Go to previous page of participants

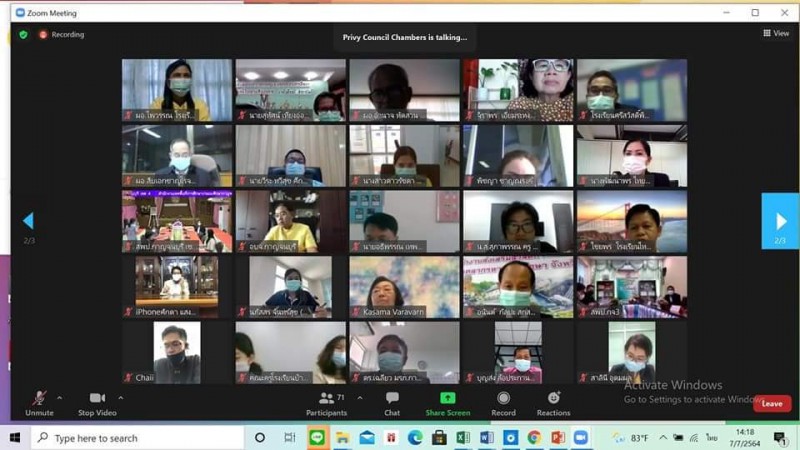(28, 221)
